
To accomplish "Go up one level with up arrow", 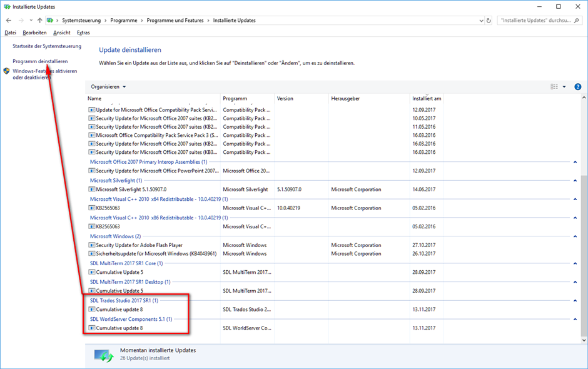I will point(40,21).
